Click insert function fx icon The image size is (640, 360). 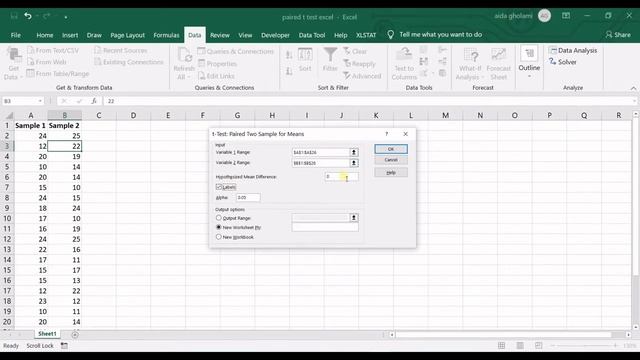tap(94, 101)
